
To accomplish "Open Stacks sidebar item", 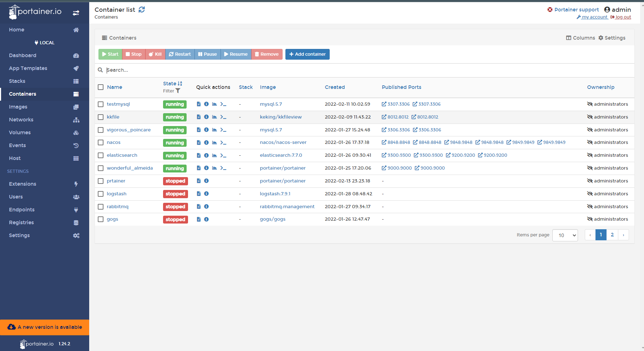I will coord(45,81).
